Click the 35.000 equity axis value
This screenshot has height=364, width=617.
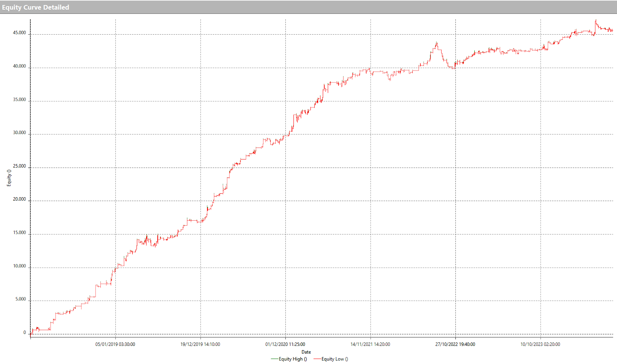click(x=19, y=100)
